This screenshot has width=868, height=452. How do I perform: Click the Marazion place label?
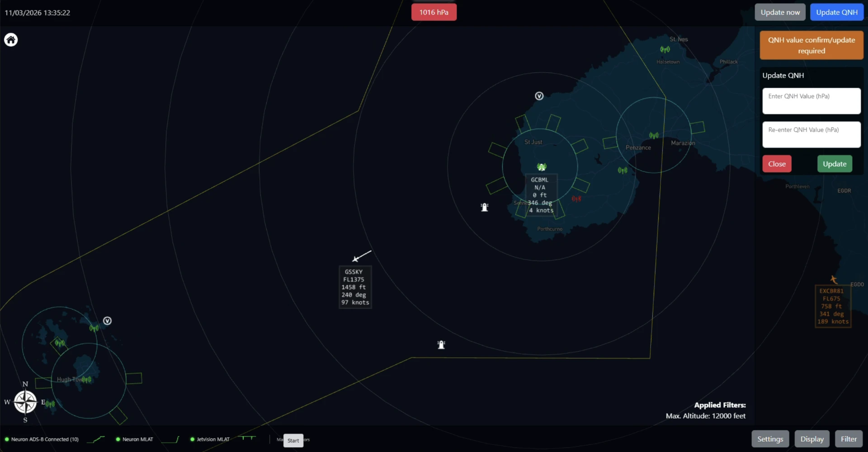click(683, 143)
